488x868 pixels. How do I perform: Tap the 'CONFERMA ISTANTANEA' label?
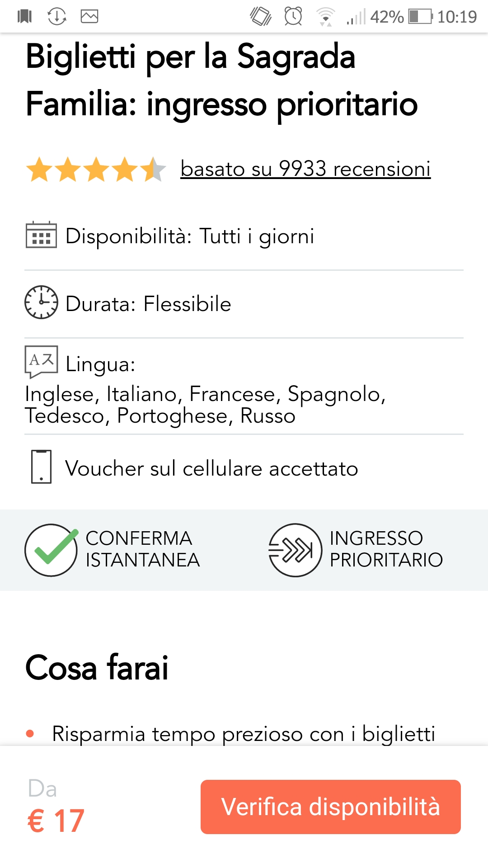(x=142, y=549)
